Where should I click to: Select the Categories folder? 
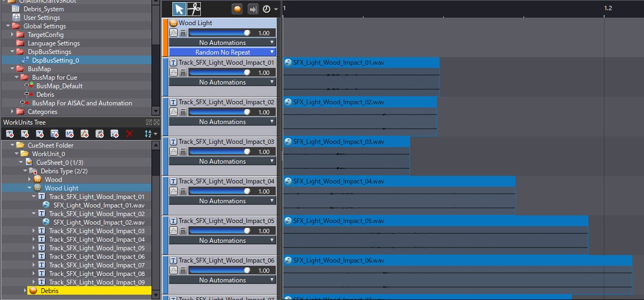click(42, 112)
